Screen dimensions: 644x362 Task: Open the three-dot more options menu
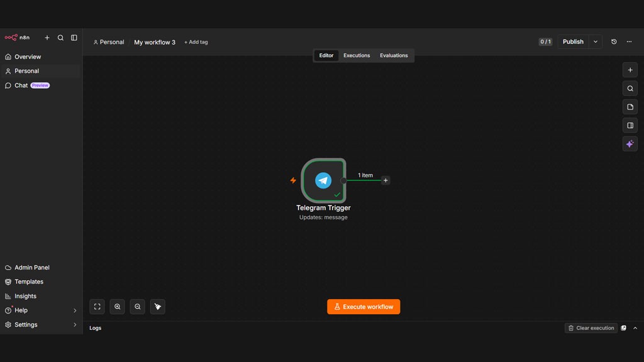tap(629, 41)
